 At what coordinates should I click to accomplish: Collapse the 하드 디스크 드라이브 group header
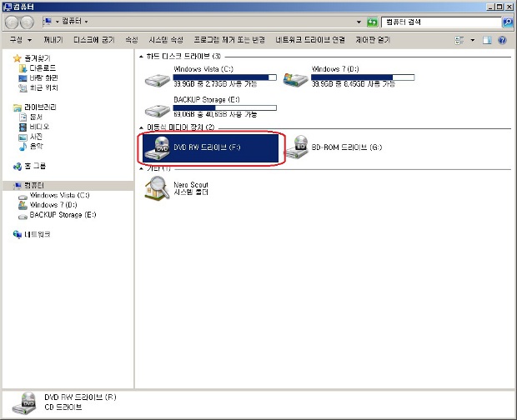[138, 57]
